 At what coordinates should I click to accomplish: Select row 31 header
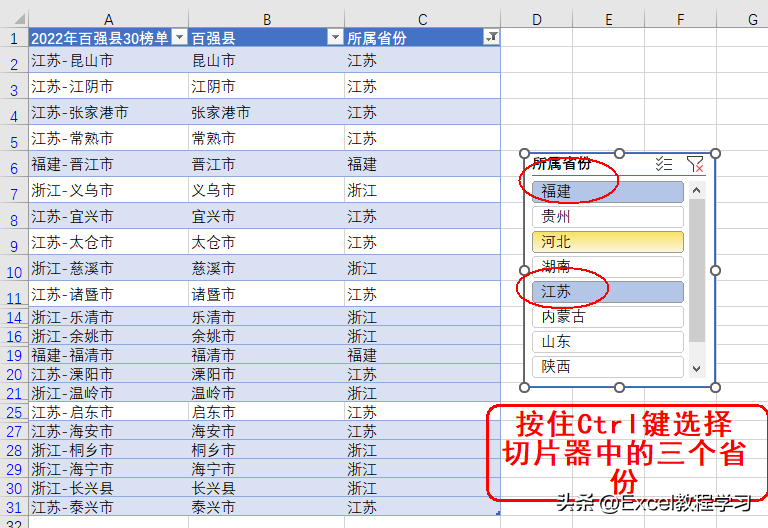tap(14, 507)
